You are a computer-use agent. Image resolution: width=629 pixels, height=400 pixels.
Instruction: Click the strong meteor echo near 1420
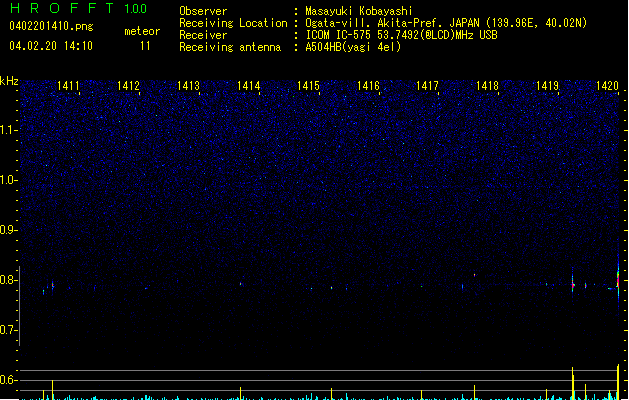click(x=618, y=281)
